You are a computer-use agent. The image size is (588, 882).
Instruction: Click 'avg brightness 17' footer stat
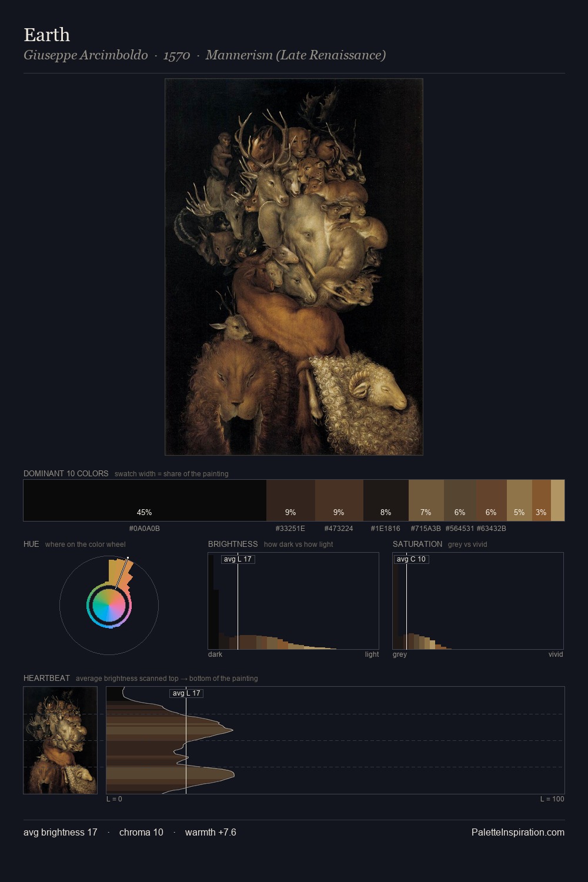[61, 832]
